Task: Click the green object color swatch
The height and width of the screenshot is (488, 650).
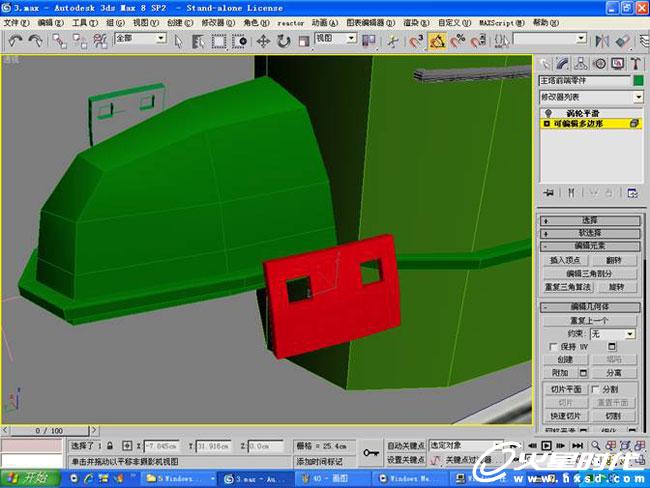Action: click(x=638, y=80)
